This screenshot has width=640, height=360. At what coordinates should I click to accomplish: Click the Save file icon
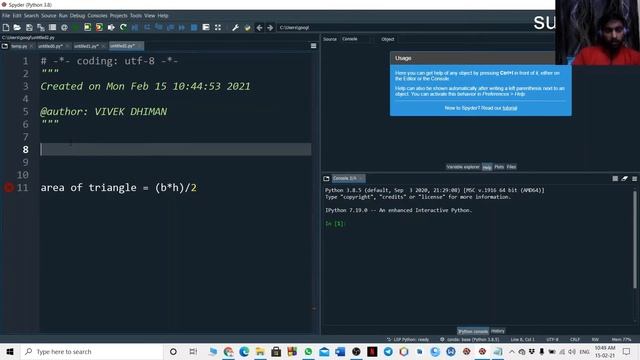pos(29,27)
